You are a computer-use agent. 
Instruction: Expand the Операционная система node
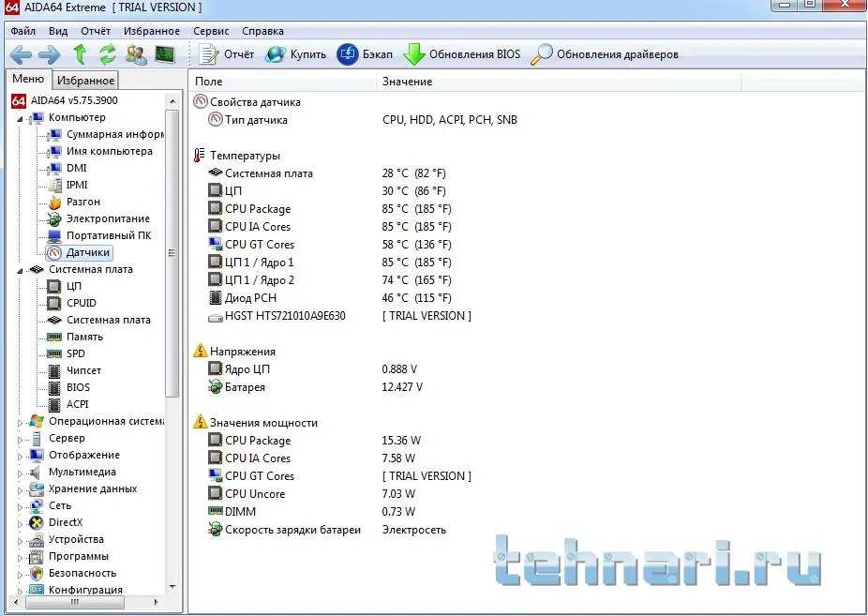[20, 422]
